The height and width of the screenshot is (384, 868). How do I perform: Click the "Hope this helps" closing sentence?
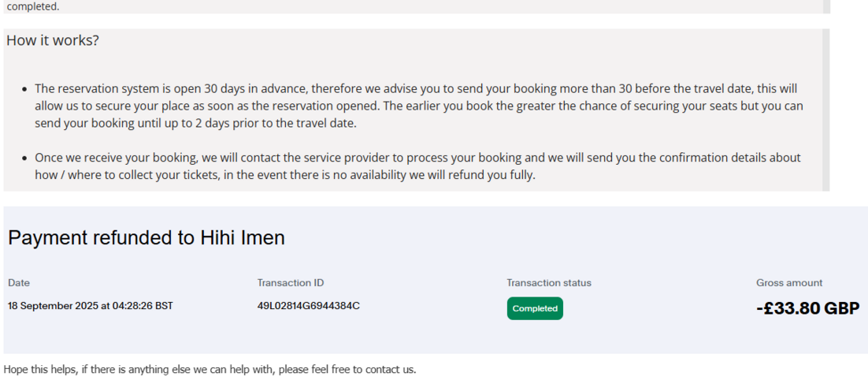[210, 369]
